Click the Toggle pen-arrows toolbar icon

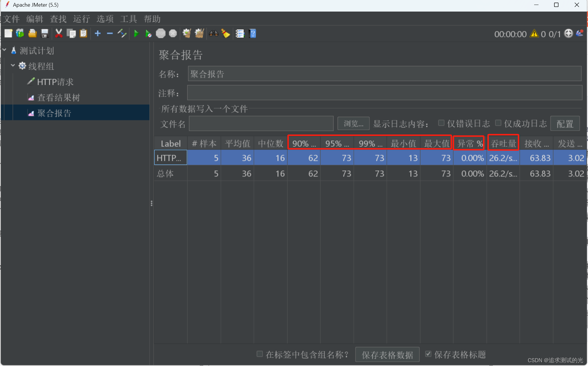point(122,34)
